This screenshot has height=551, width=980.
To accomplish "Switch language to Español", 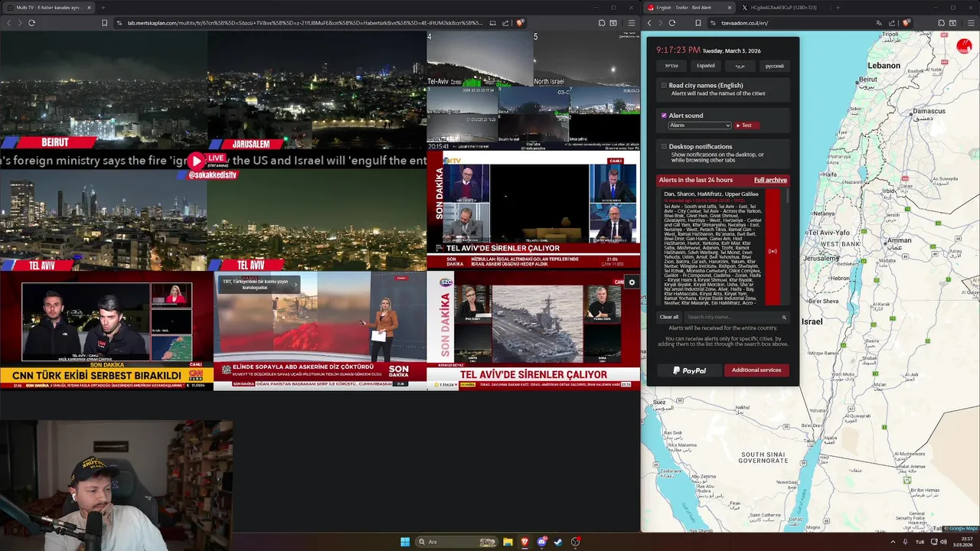I will pyautogui.click(x=706, y=66).
